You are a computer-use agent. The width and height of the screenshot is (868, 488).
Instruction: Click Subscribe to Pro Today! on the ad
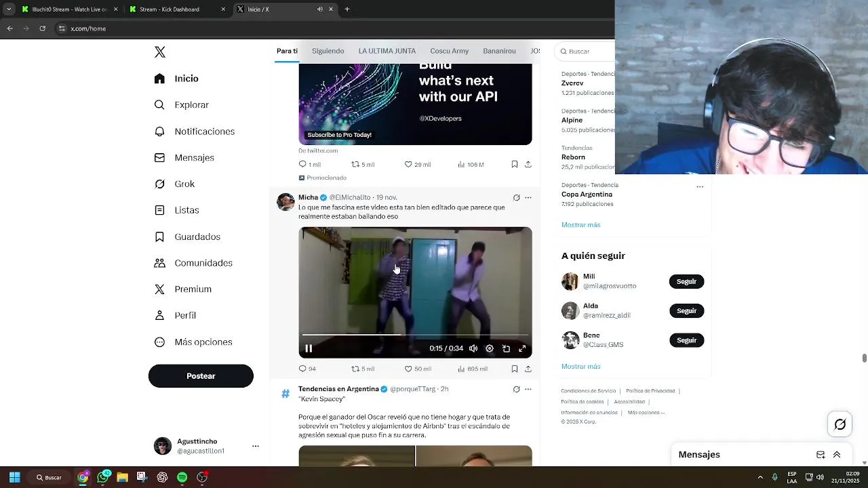tap(339, 135)
